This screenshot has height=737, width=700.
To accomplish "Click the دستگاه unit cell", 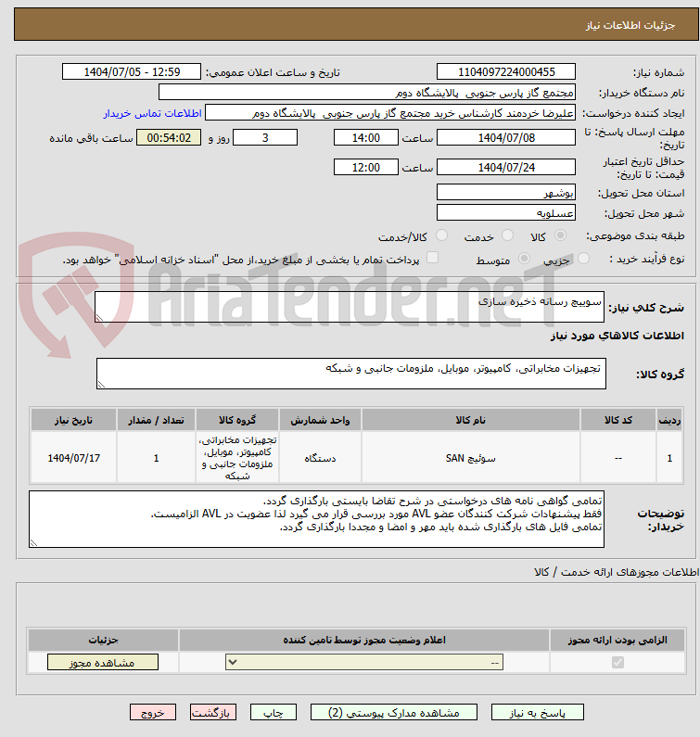I will click(320, 458).
